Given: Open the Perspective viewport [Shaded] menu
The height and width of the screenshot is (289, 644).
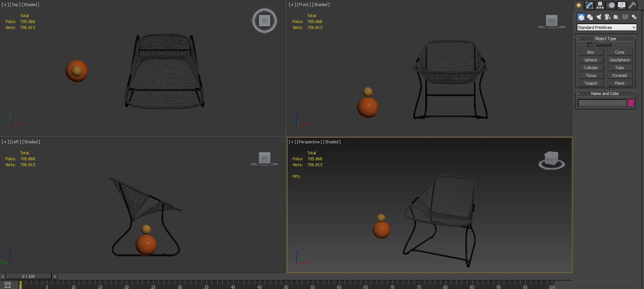Looking at the screenshot, I should click(332, 142).
